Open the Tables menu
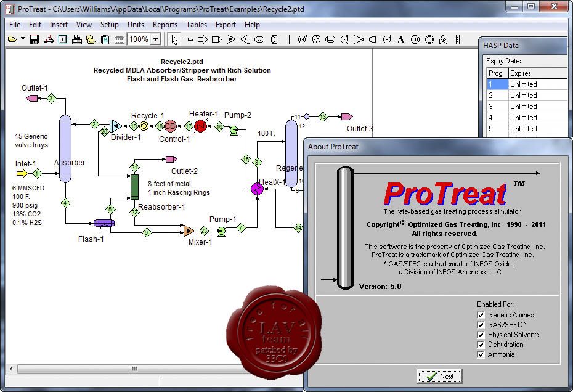Viewport: 573px width, 392px height. click(x=197, y=25)
